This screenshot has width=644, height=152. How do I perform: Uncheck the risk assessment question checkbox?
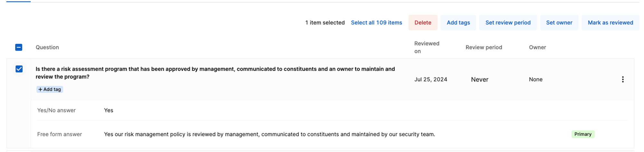coord(19,69)
